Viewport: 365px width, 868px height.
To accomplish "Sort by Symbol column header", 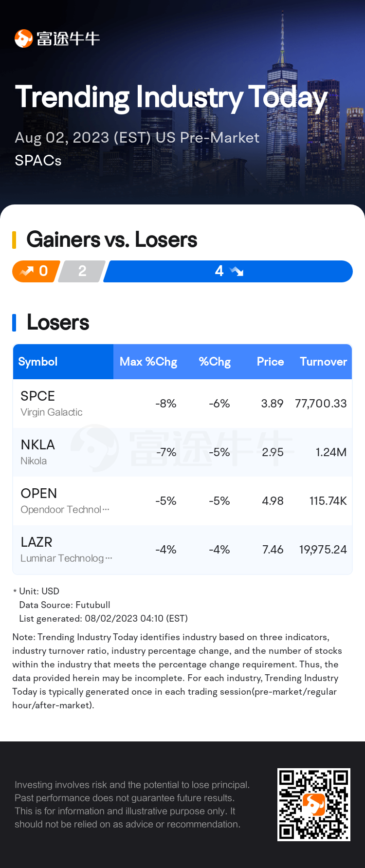I will [x=38, y=362].
